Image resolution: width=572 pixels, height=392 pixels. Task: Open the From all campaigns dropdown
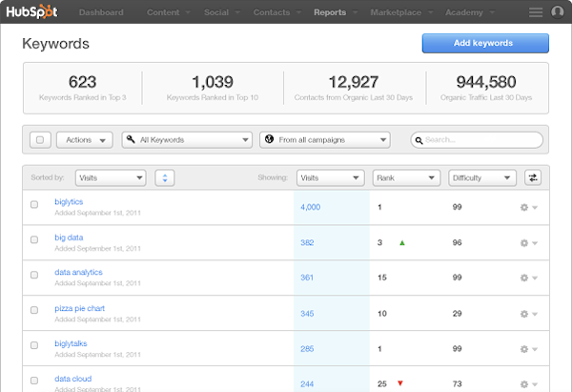(325, 140)
